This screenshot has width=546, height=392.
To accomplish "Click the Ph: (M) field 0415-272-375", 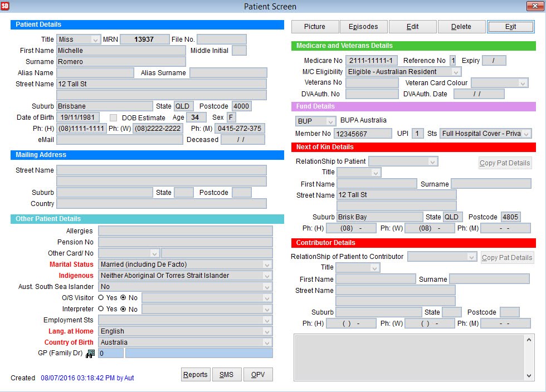I will 240,129.
